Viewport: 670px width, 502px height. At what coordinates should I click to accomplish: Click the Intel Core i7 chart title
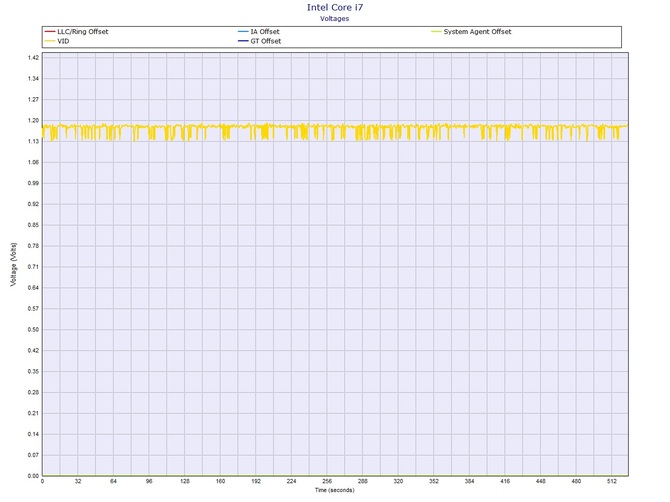point(335,7)
